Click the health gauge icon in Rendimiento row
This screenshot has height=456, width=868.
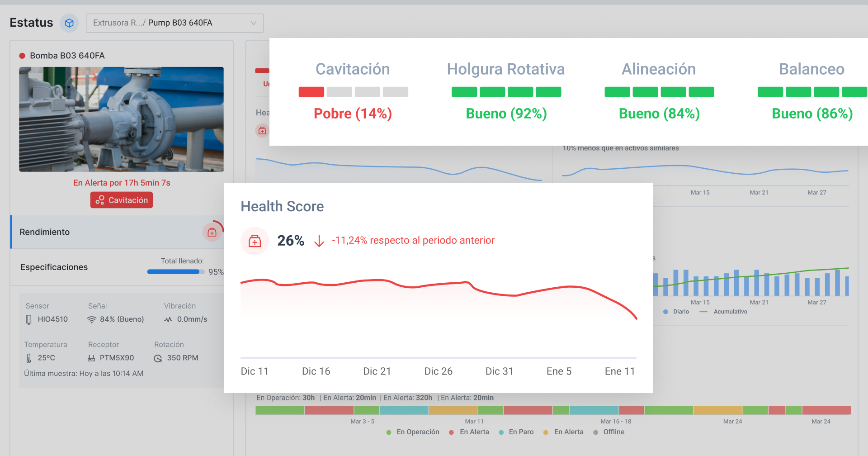pyautogui.click(x=212, y=233)
